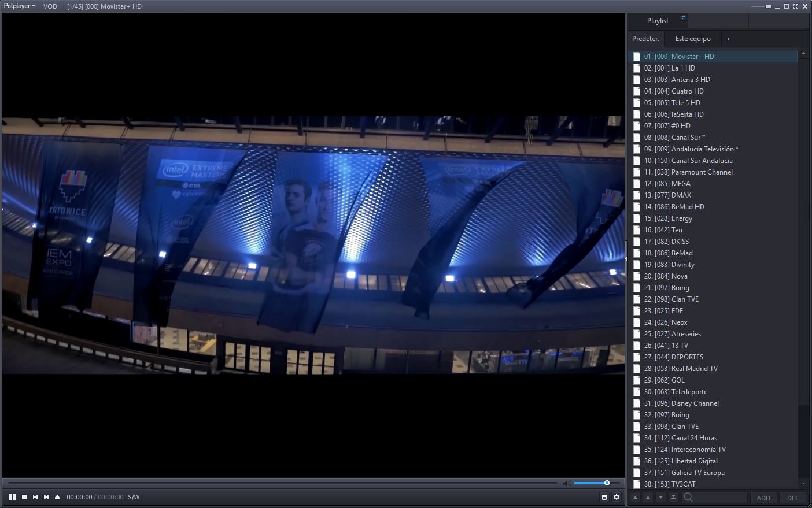Image resolution: width=812 pixels, height=508 pixels.
Task: Collapse playlist panel via side handle
Action: pos(626,259)
